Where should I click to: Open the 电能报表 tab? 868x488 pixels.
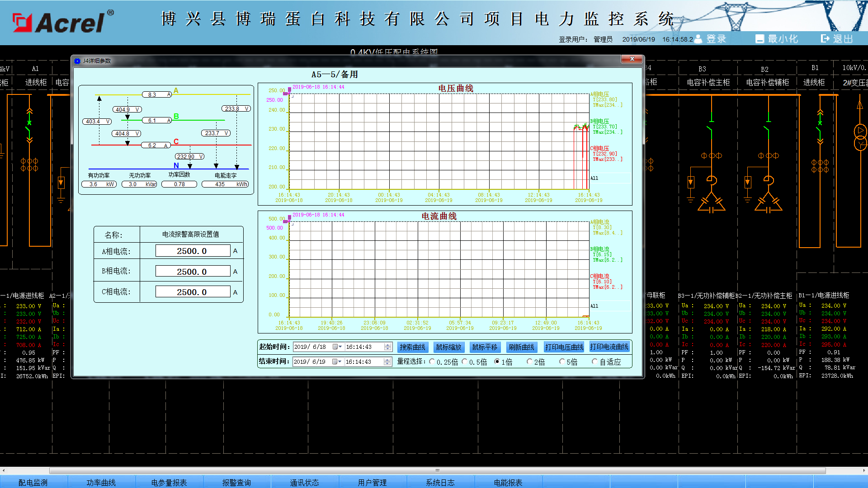tap(508, 483)
